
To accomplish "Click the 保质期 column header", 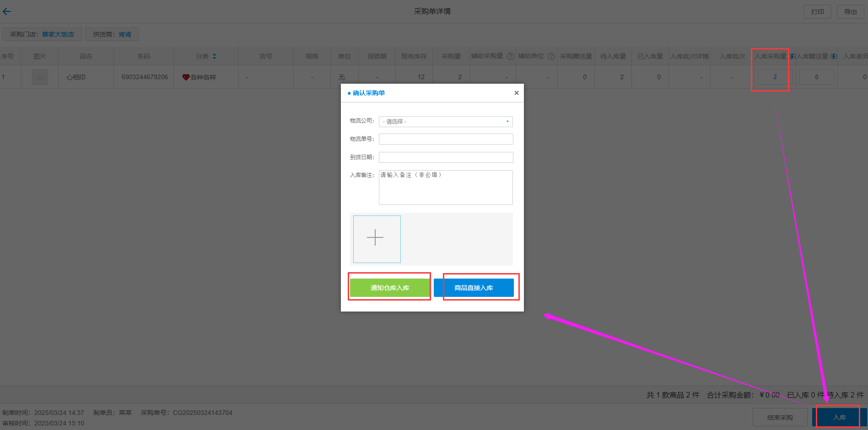I will [377, 56].
